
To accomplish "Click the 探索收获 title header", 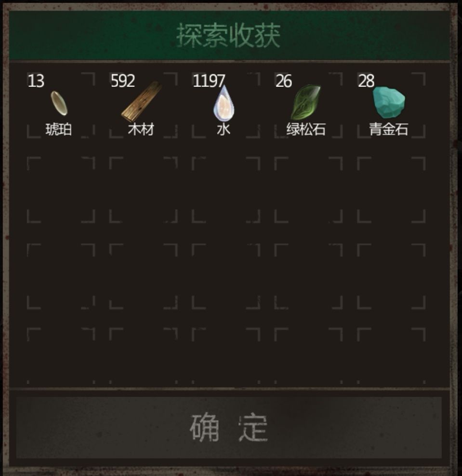I will click(x=229, y=36).
